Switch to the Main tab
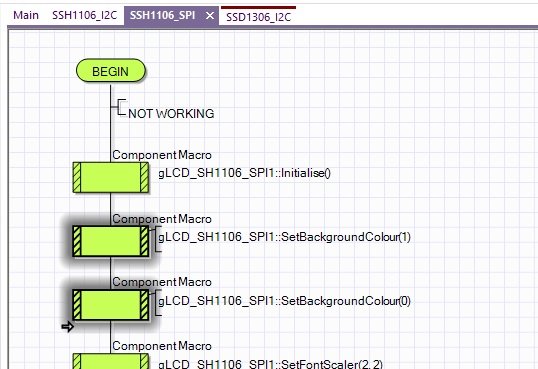Viewport: 538px width, 369px height. pyautogui.click(x=26, y=15)
